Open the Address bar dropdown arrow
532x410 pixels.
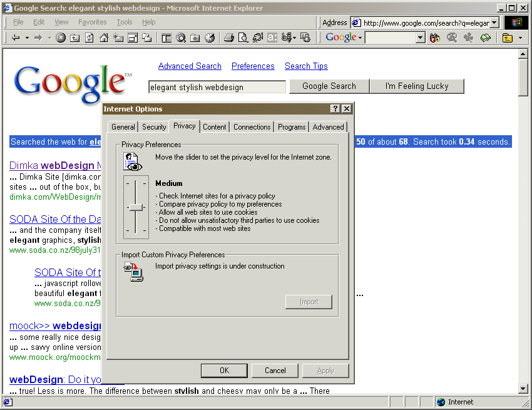pos(494,23)
